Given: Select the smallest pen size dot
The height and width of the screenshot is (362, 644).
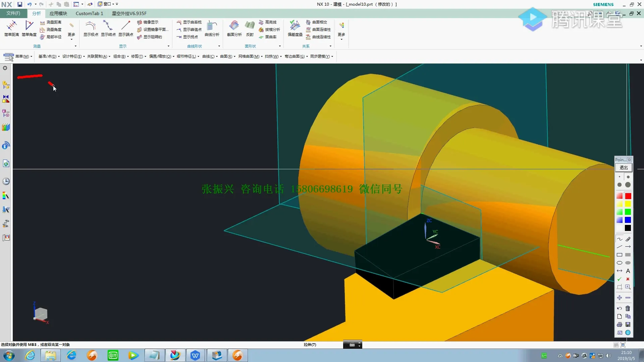Looking at the screenshot, I should click(620, 177).
